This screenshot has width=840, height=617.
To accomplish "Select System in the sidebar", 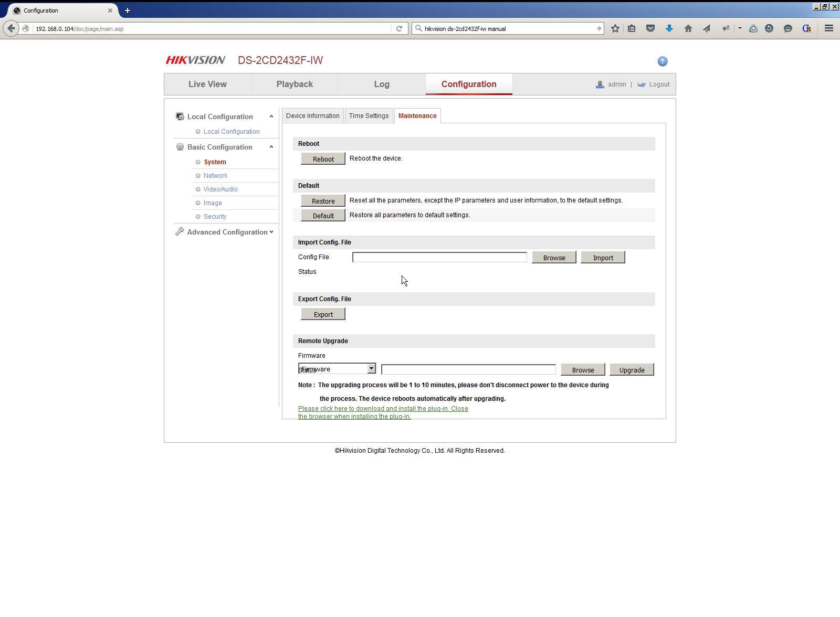I will pyautogui.click(x=215, y=162).
